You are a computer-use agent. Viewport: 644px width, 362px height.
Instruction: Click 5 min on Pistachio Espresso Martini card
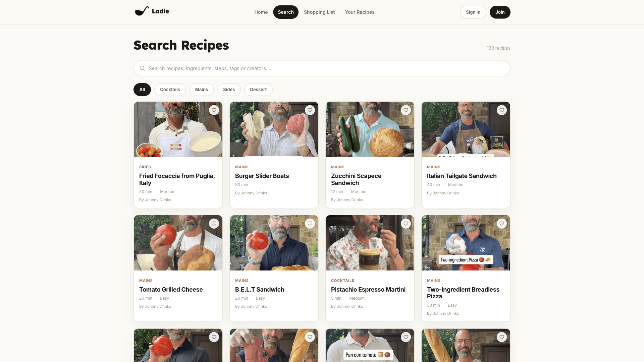point(336,298)
